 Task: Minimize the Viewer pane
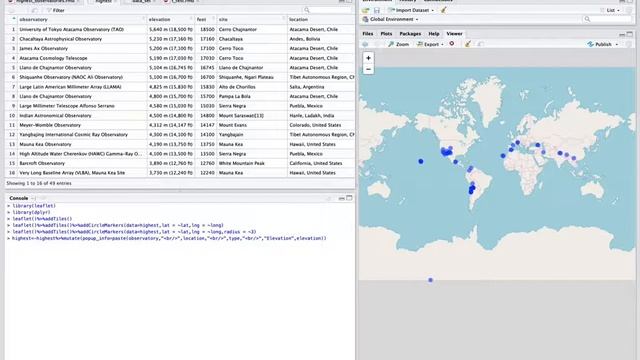pyautogui.click(x=622, y=34)
